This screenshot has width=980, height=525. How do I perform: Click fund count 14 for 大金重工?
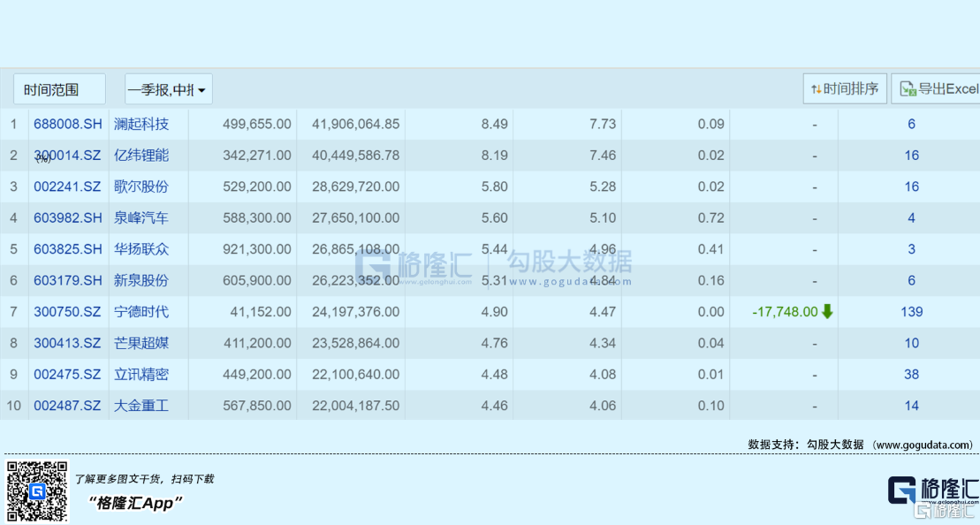(911, 405)
